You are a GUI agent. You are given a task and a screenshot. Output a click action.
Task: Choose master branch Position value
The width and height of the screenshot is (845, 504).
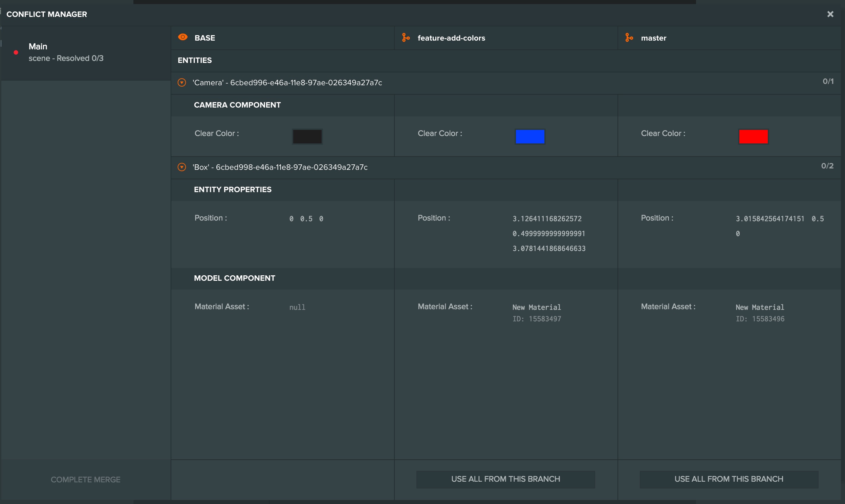(780, 226)
